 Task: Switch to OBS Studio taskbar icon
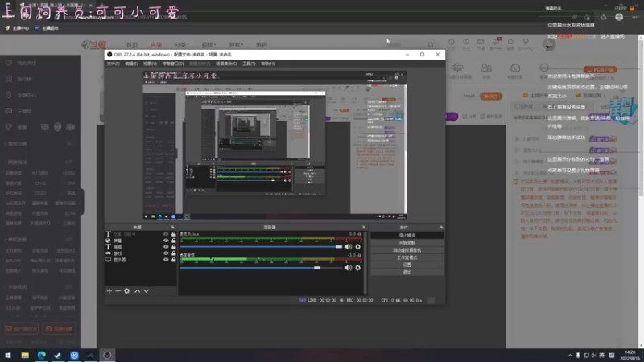pyautogui.click(x=107, y=355)
